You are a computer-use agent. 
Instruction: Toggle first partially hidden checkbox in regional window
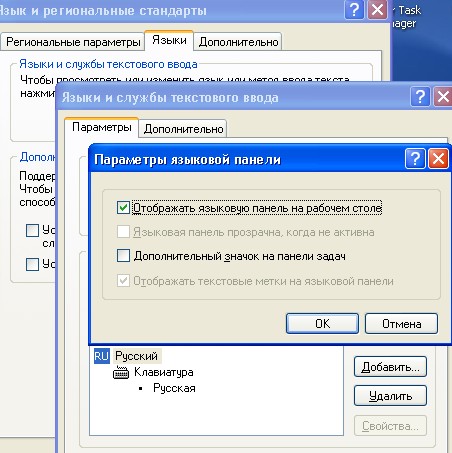point(32,230)
